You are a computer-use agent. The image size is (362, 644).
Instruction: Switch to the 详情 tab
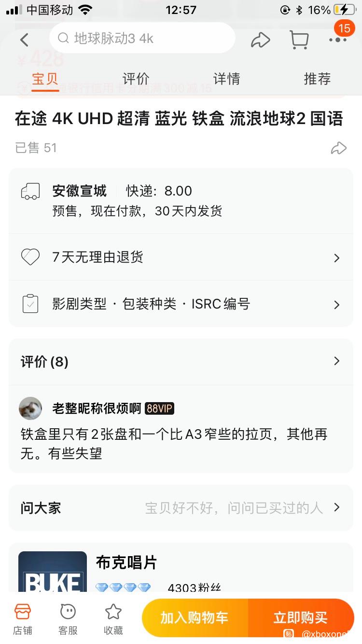coord(226,79)
